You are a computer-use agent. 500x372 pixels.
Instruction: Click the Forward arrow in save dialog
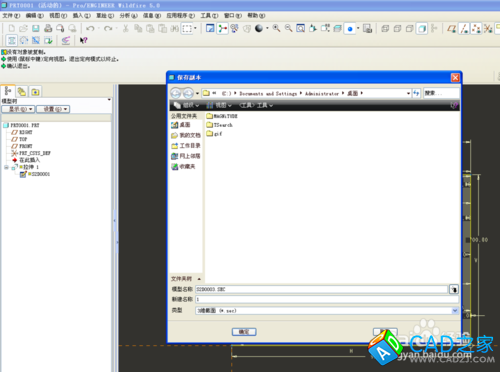coord(188,93)
